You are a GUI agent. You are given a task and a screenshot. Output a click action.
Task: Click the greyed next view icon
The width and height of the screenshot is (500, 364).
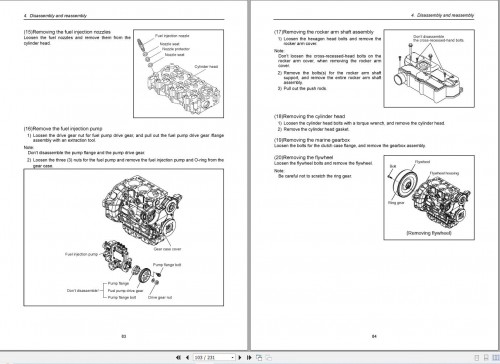(x=269, y=358)
